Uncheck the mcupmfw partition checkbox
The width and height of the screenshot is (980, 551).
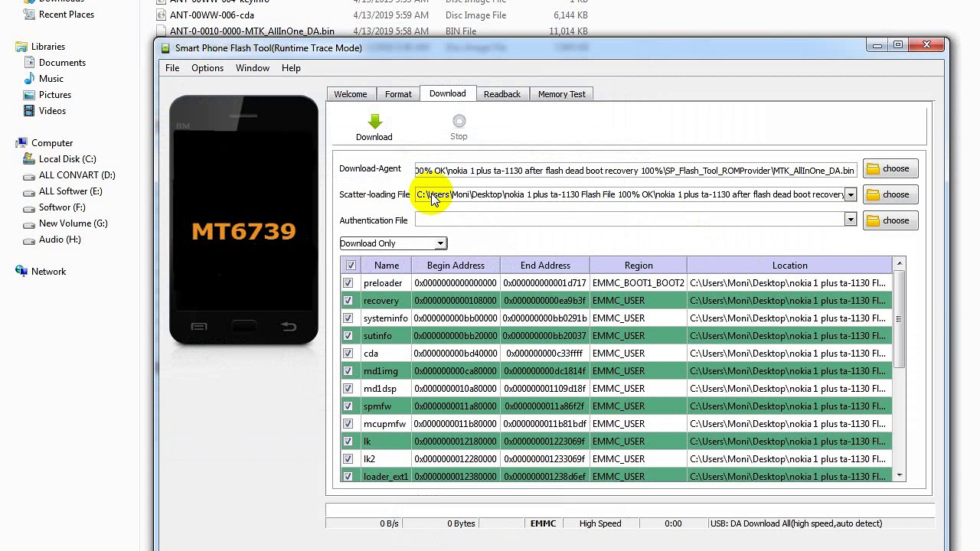348,424
